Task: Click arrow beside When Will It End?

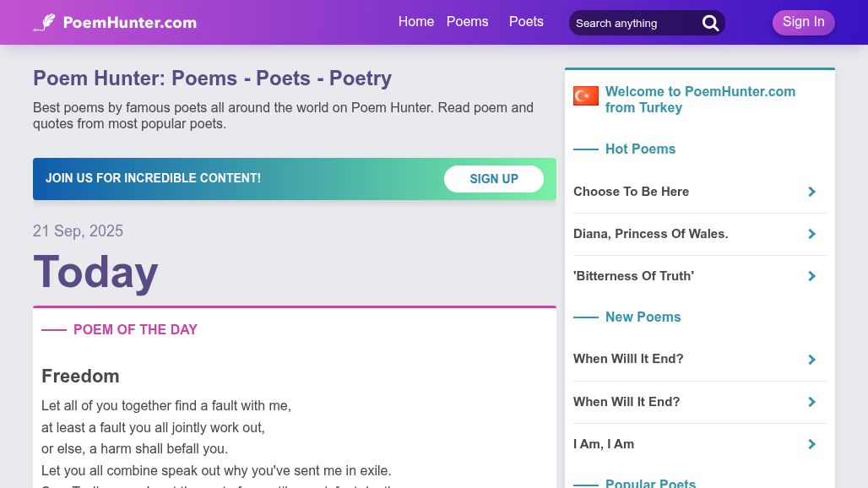Action: [x=811, y=402]
